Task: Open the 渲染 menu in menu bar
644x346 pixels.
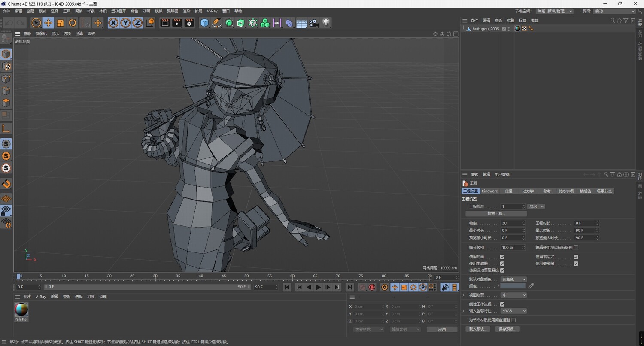Action: [186, 11]
